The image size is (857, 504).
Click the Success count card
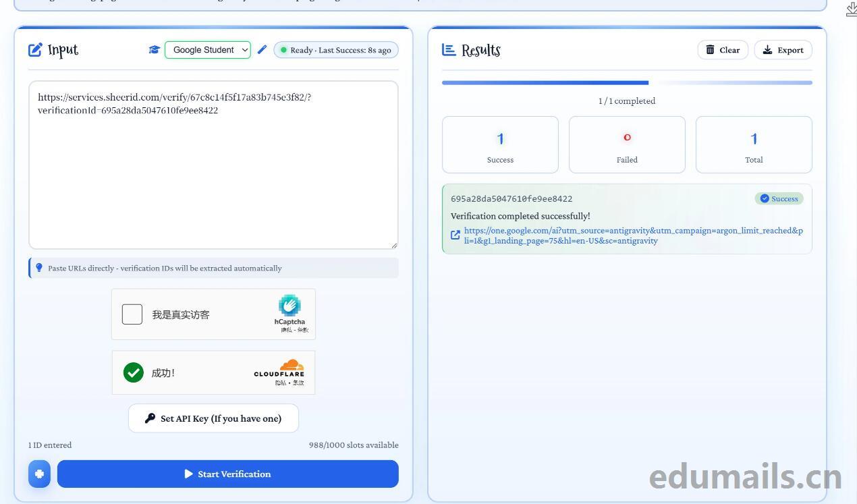pos(500,144)
